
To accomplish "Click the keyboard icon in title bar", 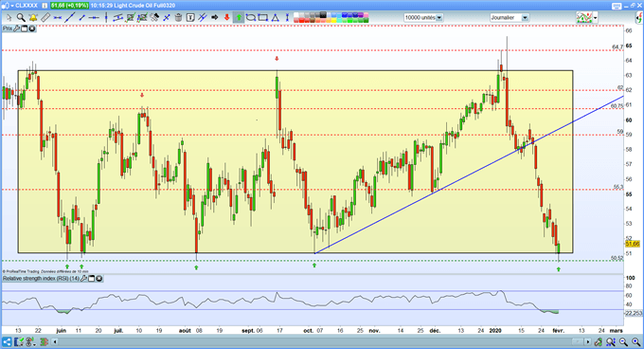I will point(617,6).
